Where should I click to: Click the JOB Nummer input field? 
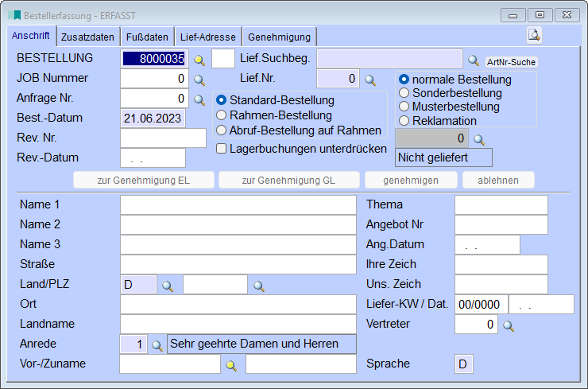click(154, 79)
